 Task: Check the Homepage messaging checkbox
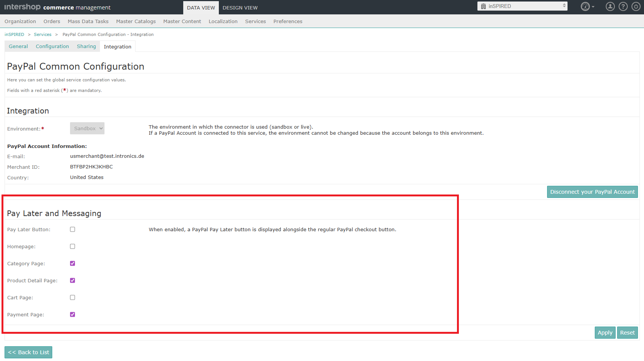pos(73,246)
